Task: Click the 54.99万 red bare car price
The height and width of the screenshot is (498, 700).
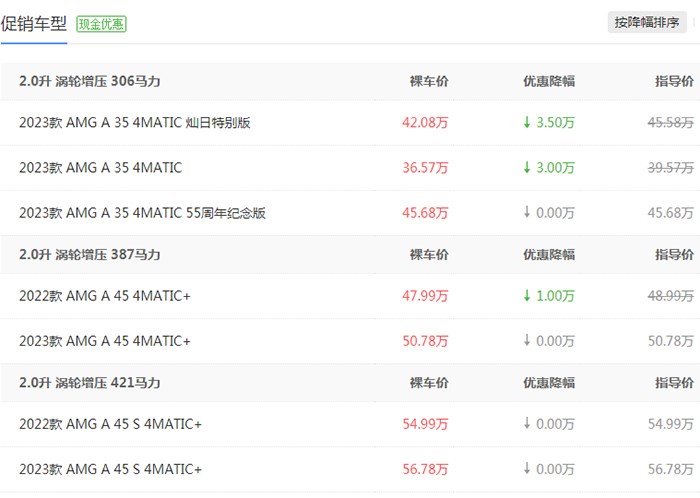Action: [x=425, y=423]
